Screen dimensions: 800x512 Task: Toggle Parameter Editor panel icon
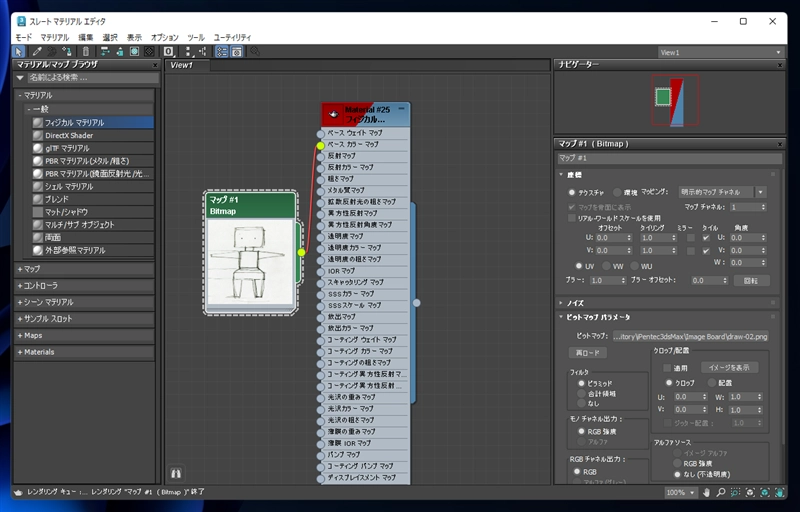click(x=237, y=52)
